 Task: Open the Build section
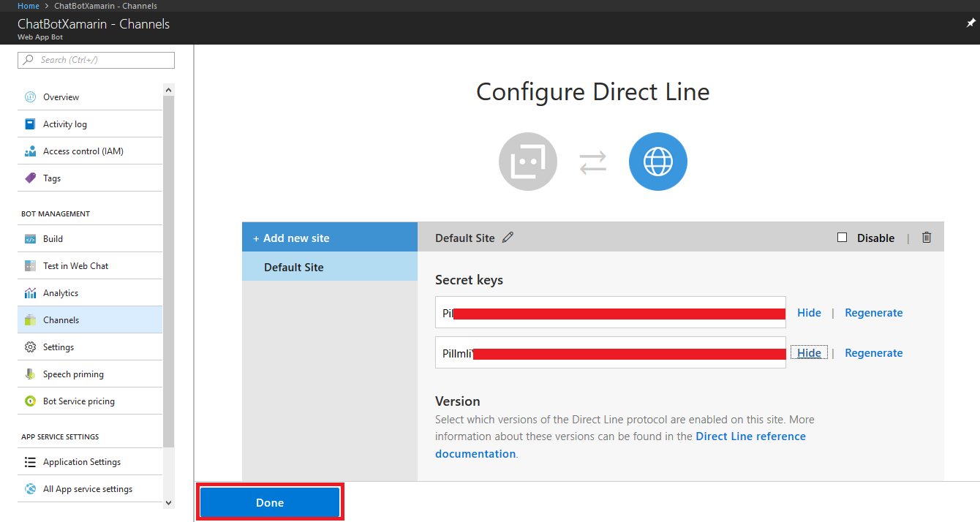(90, 239)
